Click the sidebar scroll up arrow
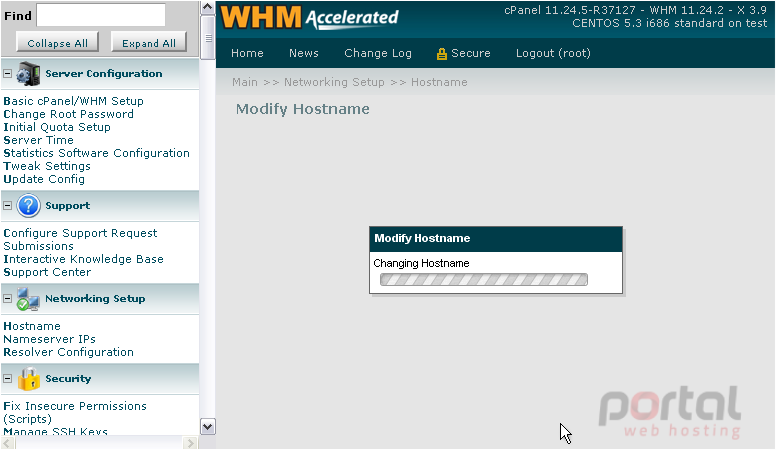Screen dimensions: 776x450 click(208, 7)
